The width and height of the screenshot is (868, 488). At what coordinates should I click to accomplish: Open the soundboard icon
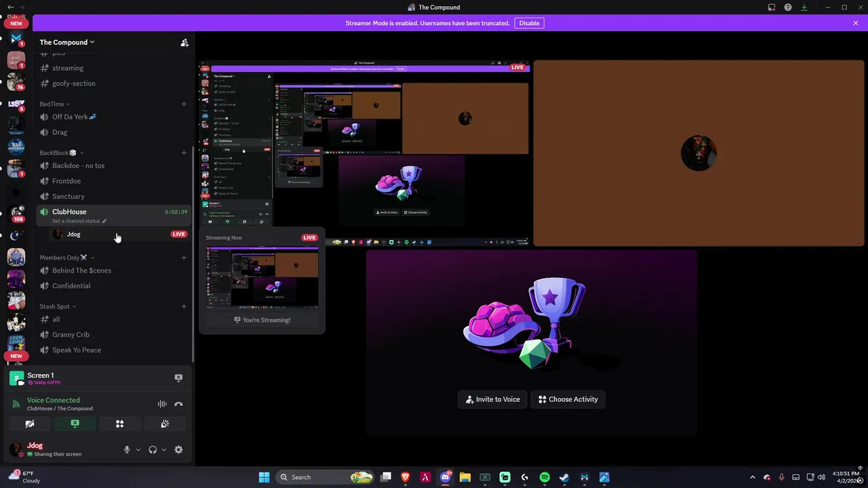pyautogui.click(x=165, y=424)
